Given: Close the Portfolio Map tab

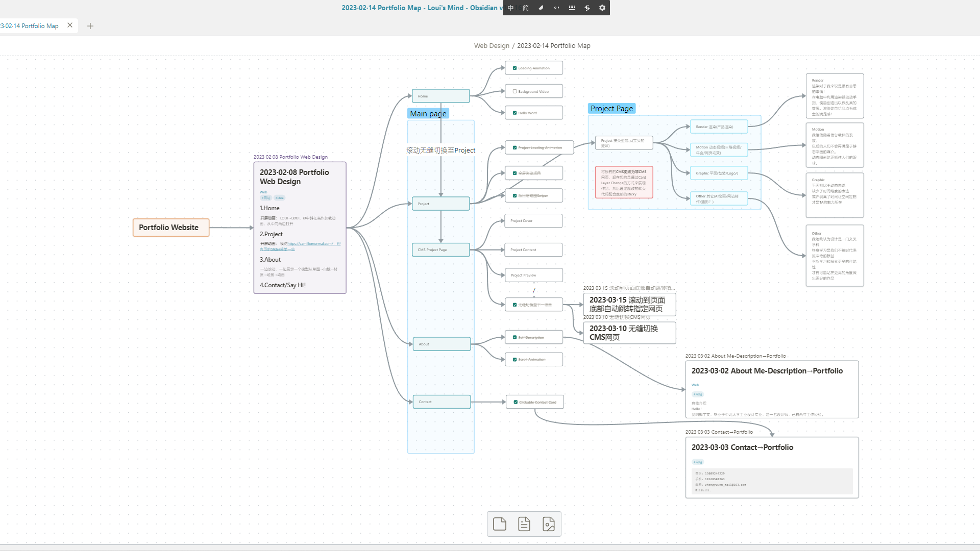Looking at the screenshot, I should (70, 26).
